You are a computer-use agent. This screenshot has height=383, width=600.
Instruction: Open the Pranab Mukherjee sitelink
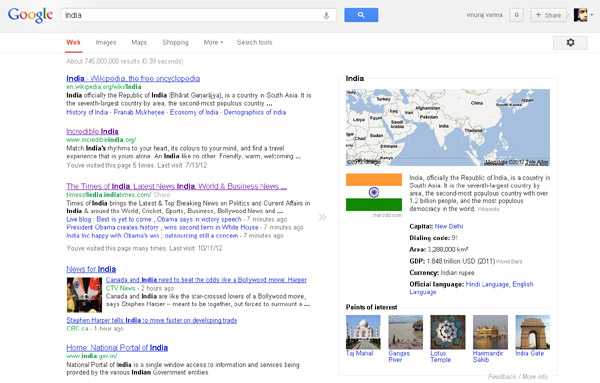pos(139,112)
